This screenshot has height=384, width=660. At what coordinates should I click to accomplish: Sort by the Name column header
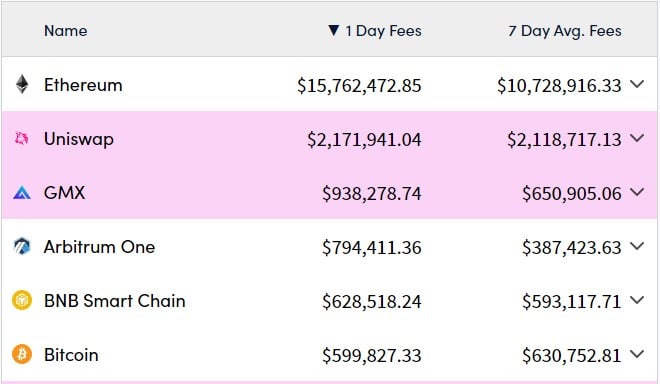click(66, 31)
